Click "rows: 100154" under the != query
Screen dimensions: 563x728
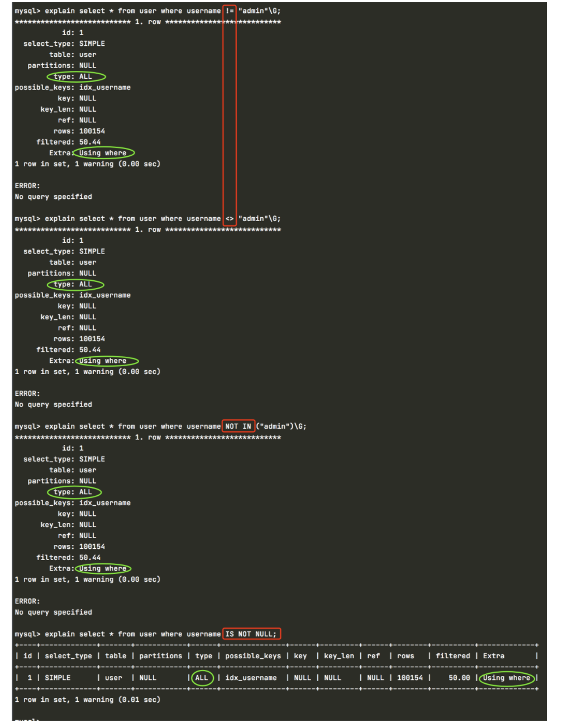tap(79, 131)
